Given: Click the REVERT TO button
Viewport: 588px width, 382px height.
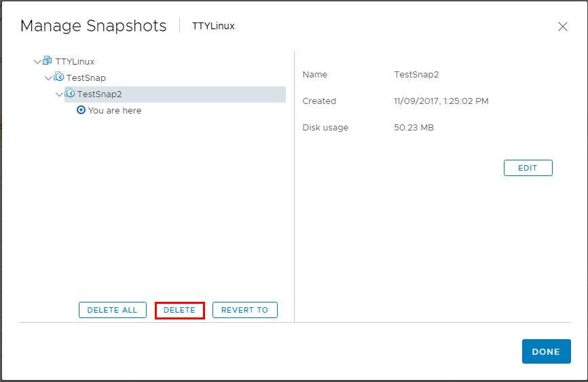Looking at the screenshot, I should [x=244, y=310].
